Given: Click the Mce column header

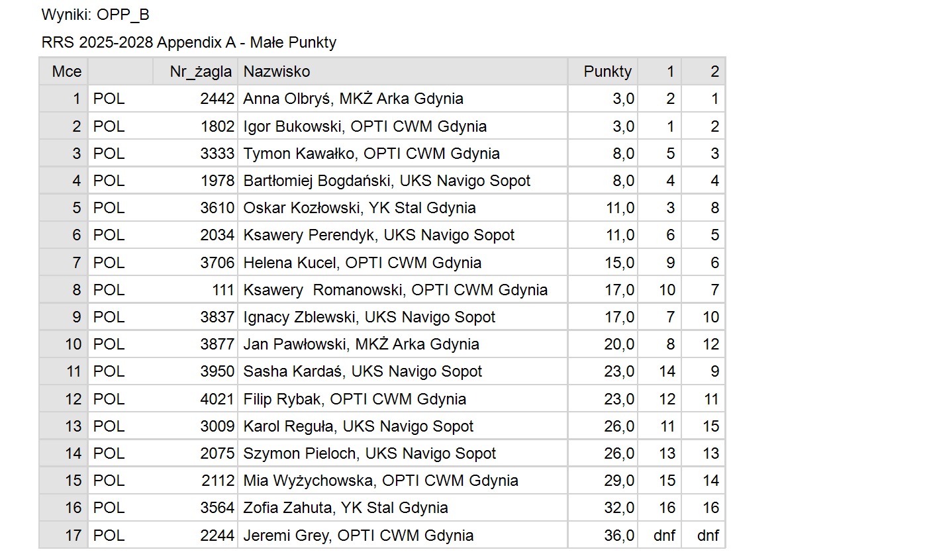Looking at the screenshot, I should (x=64, y=71).
